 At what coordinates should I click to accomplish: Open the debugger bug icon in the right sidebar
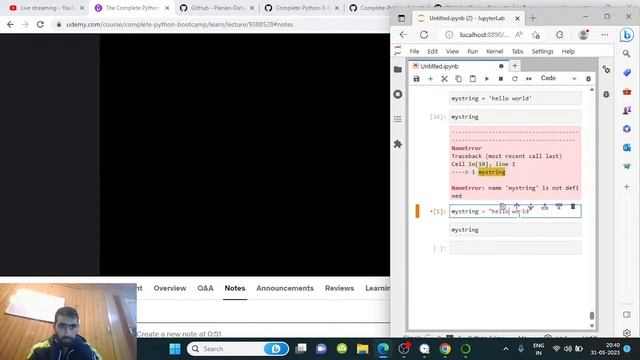[x=607, y=94]
